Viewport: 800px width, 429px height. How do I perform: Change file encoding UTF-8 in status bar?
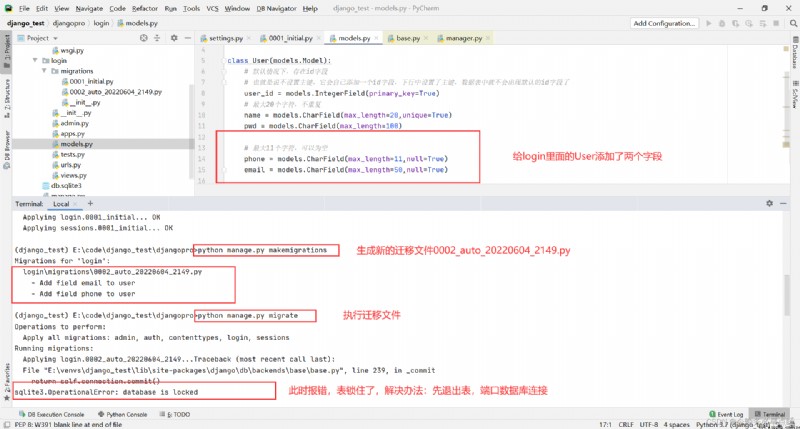tap(648, 424)
